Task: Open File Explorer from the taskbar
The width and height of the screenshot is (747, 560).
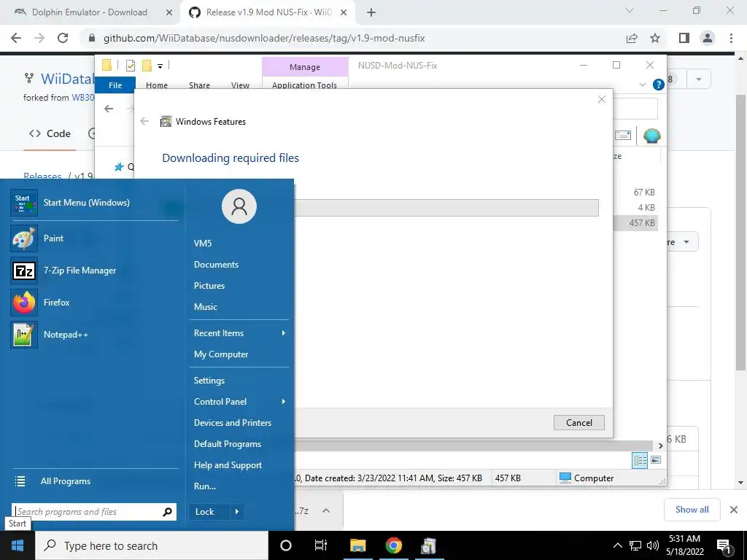Action: [357, 545]
